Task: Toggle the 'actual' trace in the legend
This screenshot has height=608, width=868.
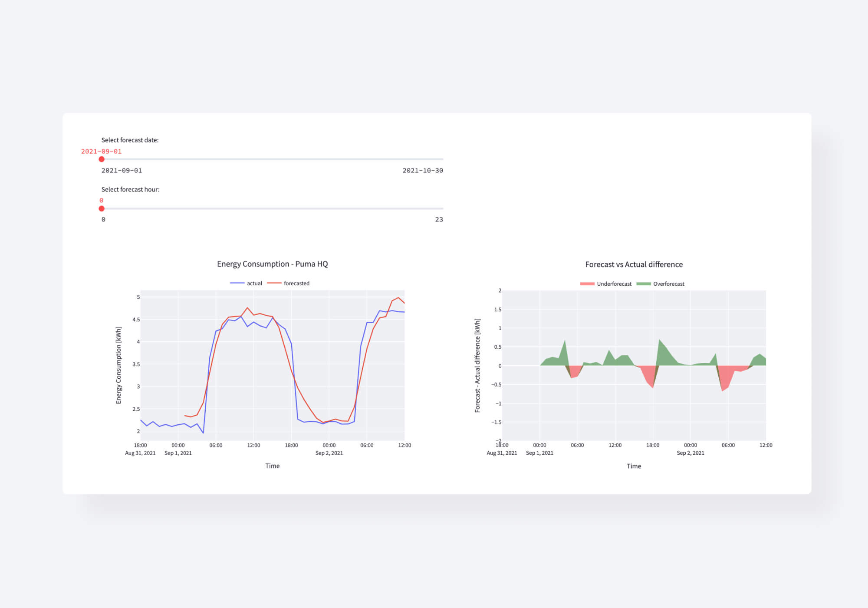Action: [x=254, y=283]
